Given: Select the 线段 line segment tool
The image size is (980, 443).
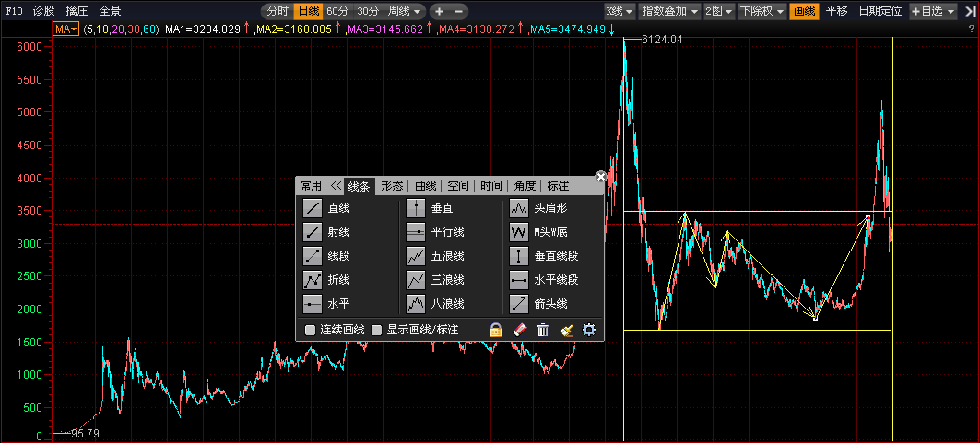Looking at the screenshot, I should click(x=326, y=256).
